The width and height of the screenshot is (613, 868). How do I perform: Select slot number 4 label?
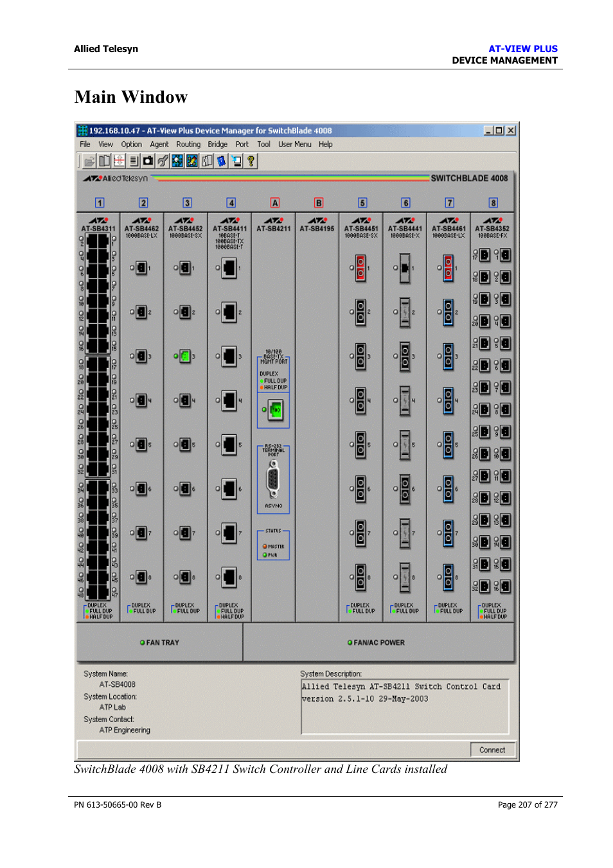coord(231,202)
